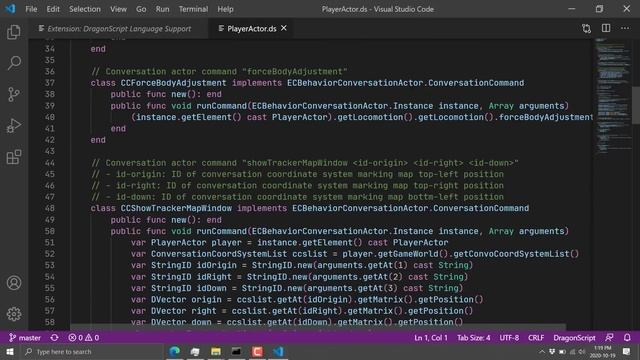This screenshot has width=640, height=360.
Task: Click on class name CCForceBodyAdjustment
Action: (173, 83)
